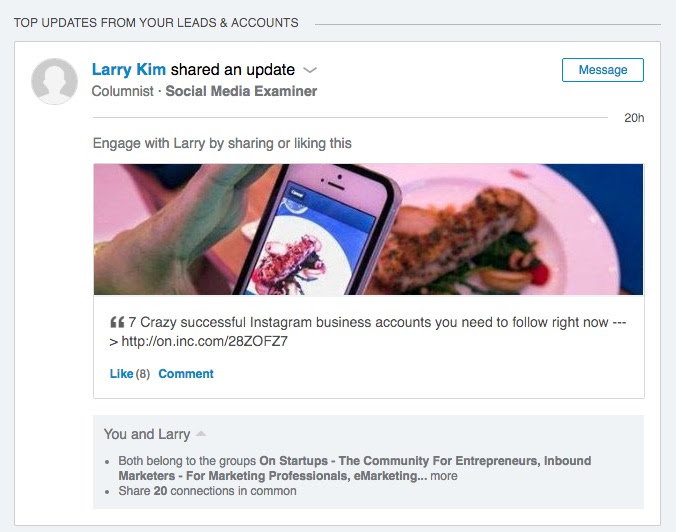Click the quotation mark icon before post text
This screenshot has width=676, height=532.
(x=117, y=322)
